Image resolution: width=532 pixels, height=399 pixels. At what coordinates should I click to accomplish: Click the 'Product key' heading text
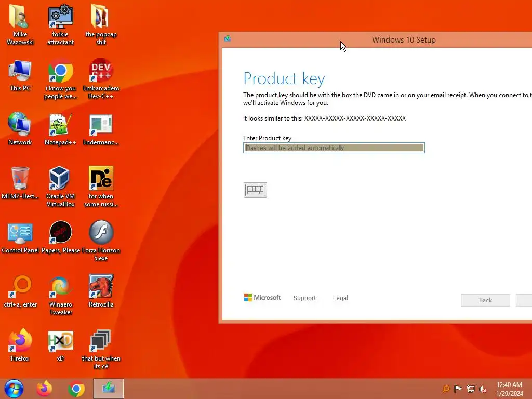tap(284, 79)
